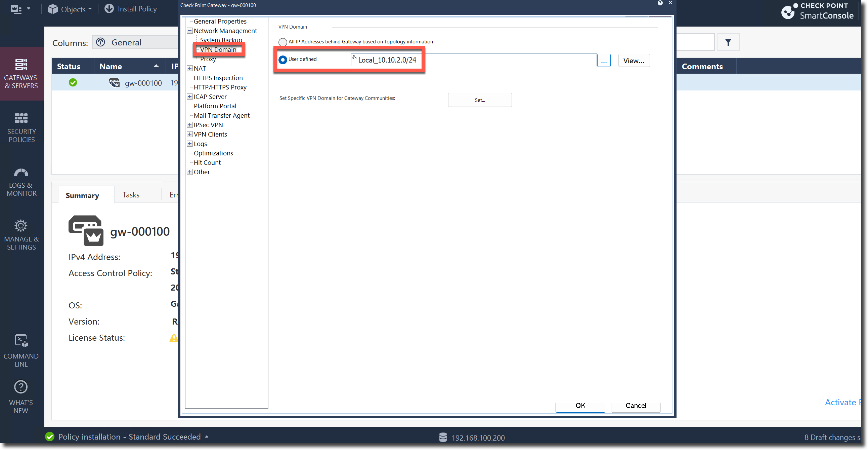Click OK button in gateway dialog

click(580, 406)
